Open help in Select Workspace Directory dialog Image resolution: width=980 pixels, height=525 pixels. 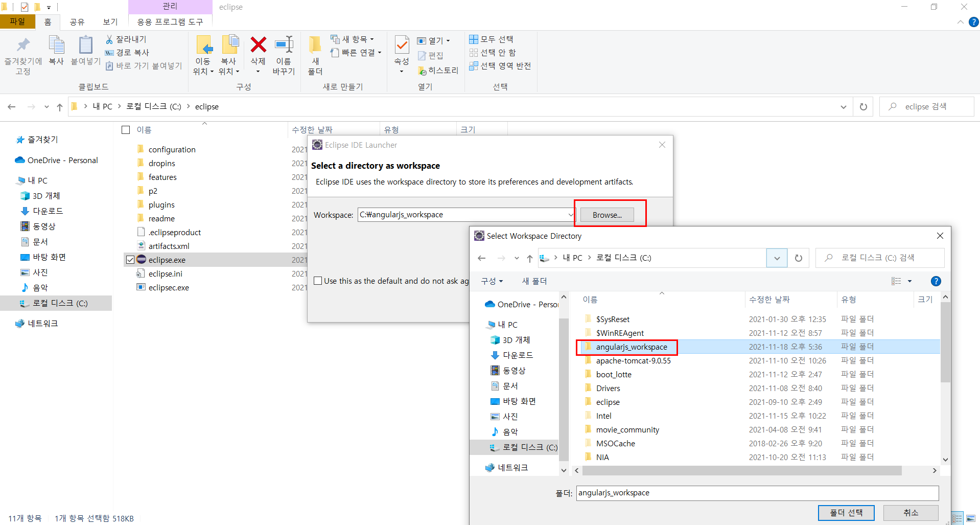[x=936, y=281]
